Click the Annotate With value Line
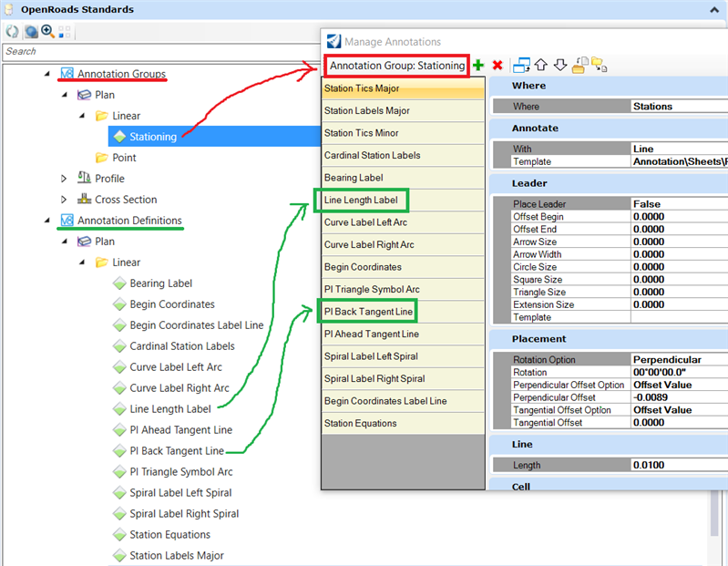Image resolution: width=728 pixels, height=566 pixels. (679, 149)
